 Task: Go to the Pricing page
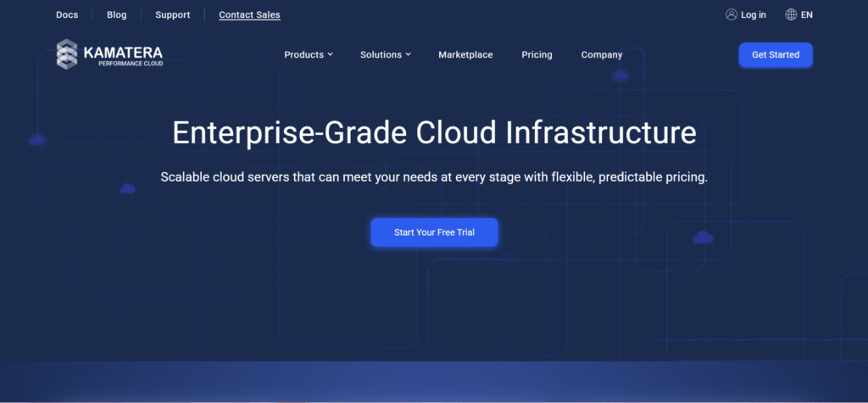537,54
